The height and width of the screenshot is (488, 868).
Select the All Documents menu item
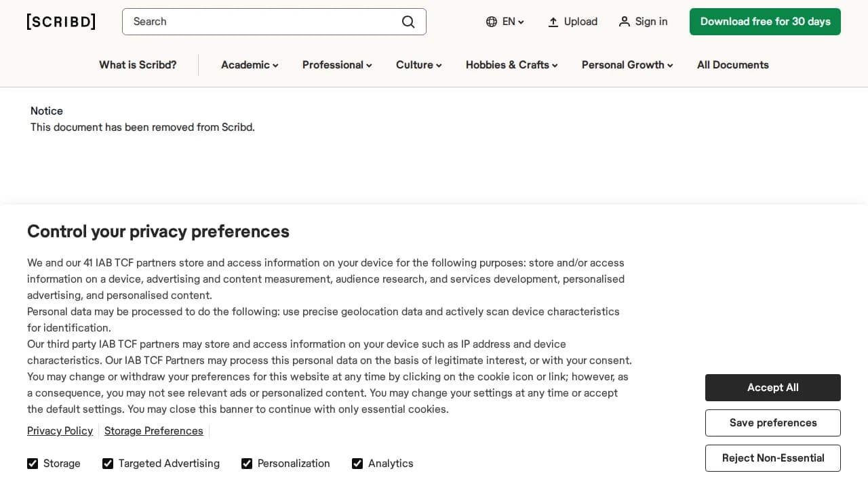tap(732, 64)
